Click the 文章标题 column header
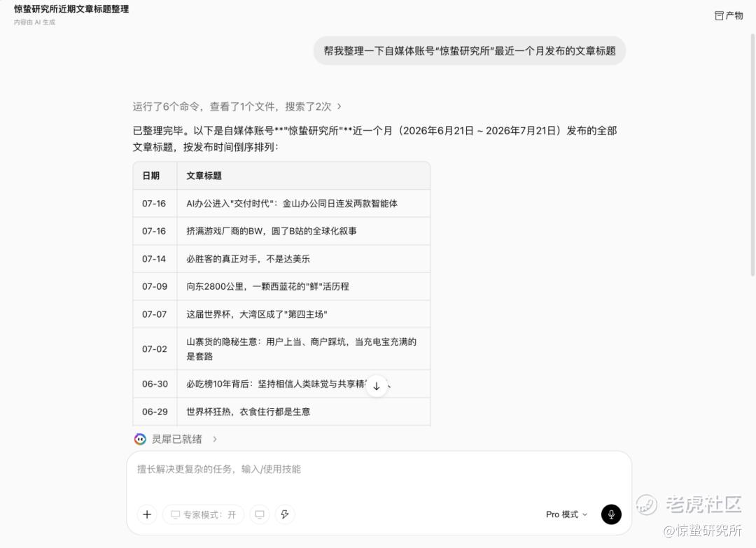The width and height of the screenshot is (756, 548). (204, 176)
